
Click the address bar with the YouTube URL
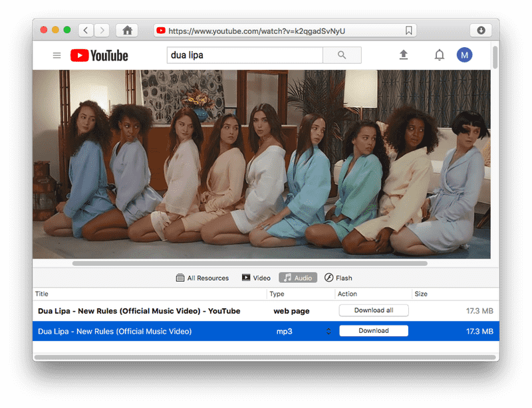pos(285,31)
